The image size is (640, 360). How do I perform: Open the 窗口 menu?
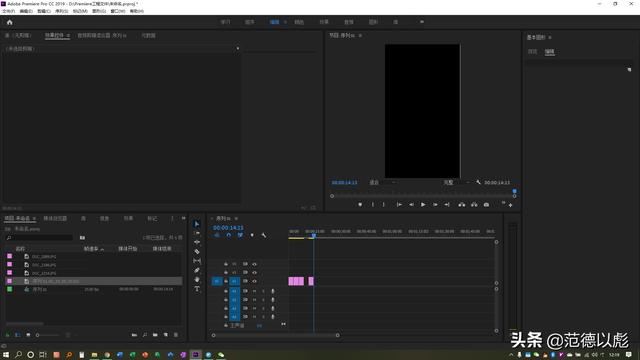[x=118, y=11]
